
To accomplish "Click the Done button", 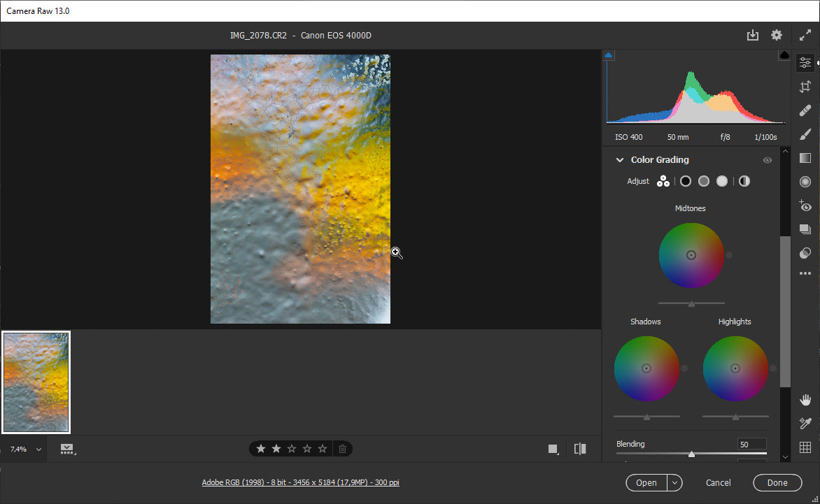I will click(x=777, y=482).
